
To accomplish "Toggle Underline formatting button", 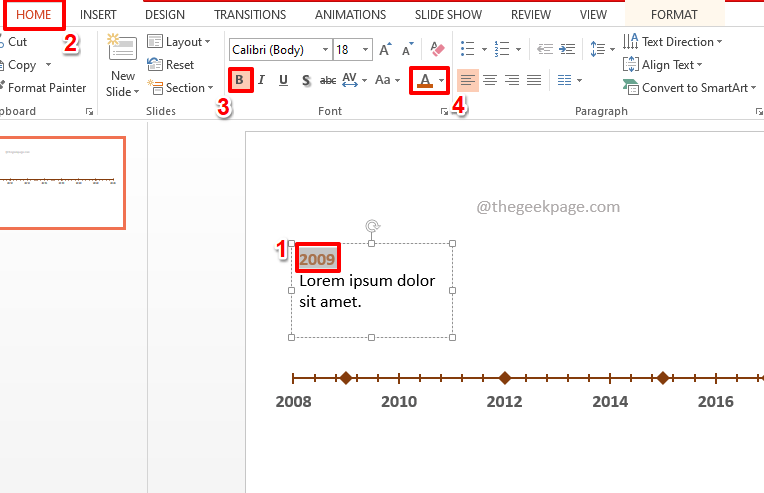I will tap(283, 80).
